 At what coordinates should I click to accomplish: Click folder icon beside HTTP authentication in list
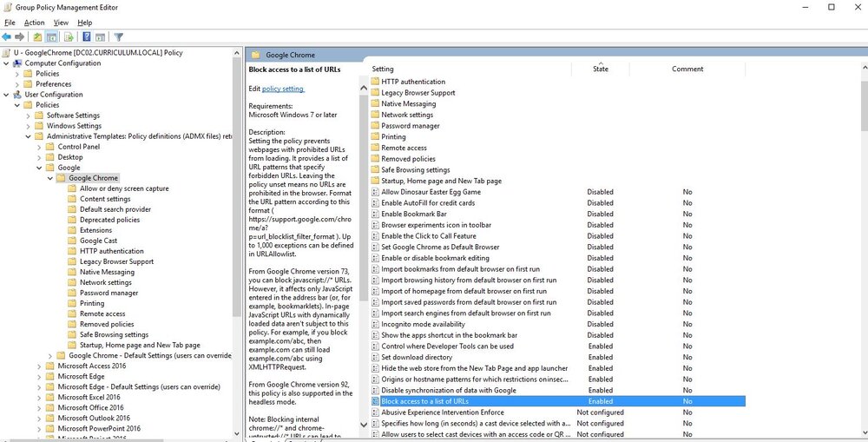[x=375, y=82]
